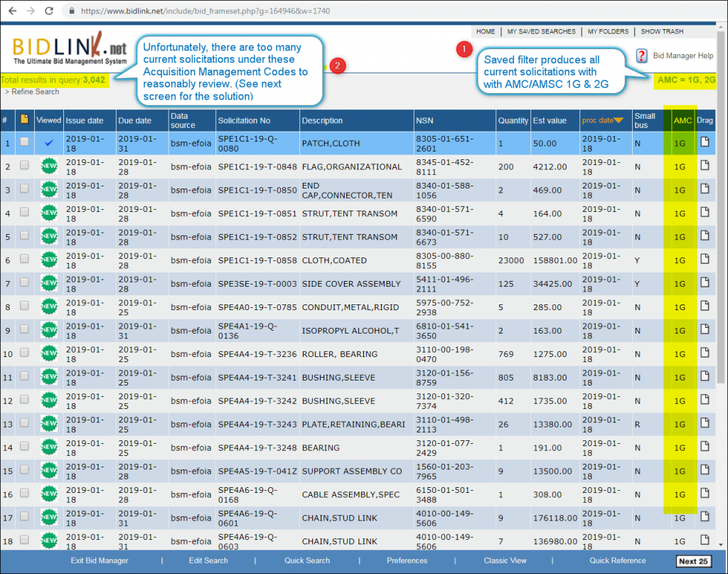This screenshot has height=574, width=728.
Task: Click the browser forward arrow
Action: point(31,11)
